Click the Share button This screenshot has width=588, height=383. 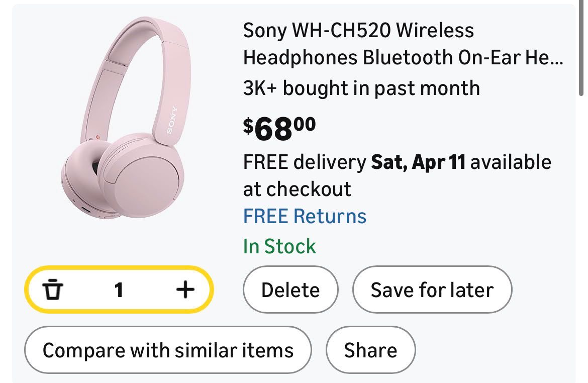pos(370,350)
